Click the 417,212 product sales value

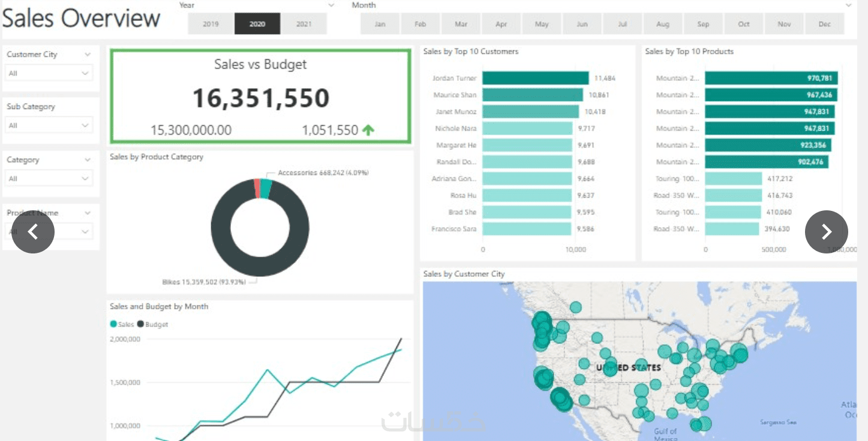(780, 179)
